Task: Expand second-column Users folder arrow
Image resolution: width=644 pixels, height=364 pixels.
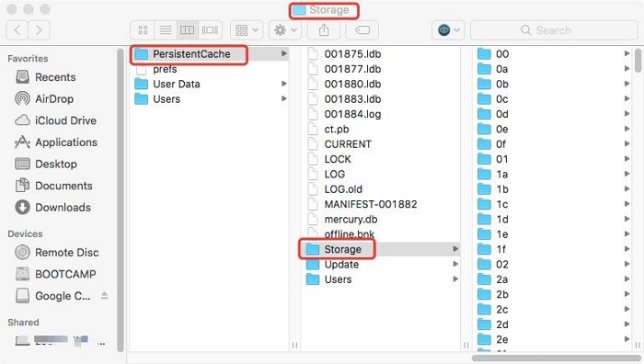Action: 455,279
